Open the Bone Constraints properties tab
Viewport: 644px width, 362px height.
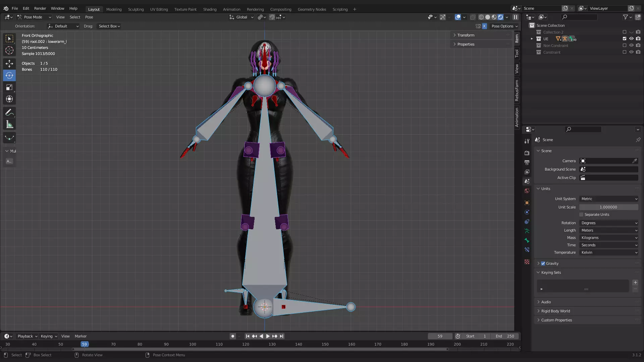pyautogui.click(x=527, y=250)
